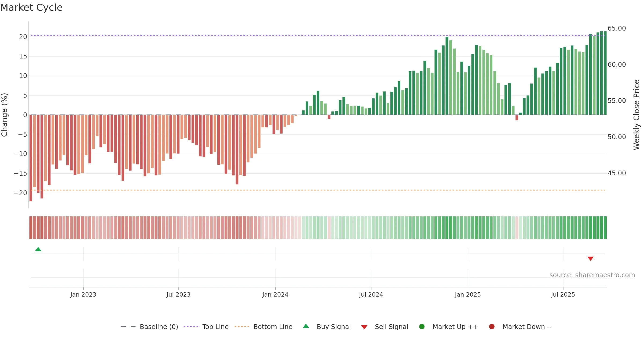Toggle the Market Down -- legend entry

[520, 327]
